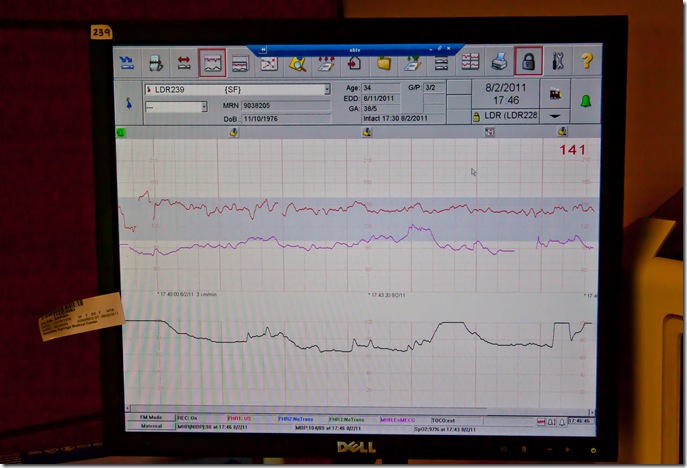
Task: Click the green alarm bell icon
Action: pyautogui.click(x=585, y=101)
